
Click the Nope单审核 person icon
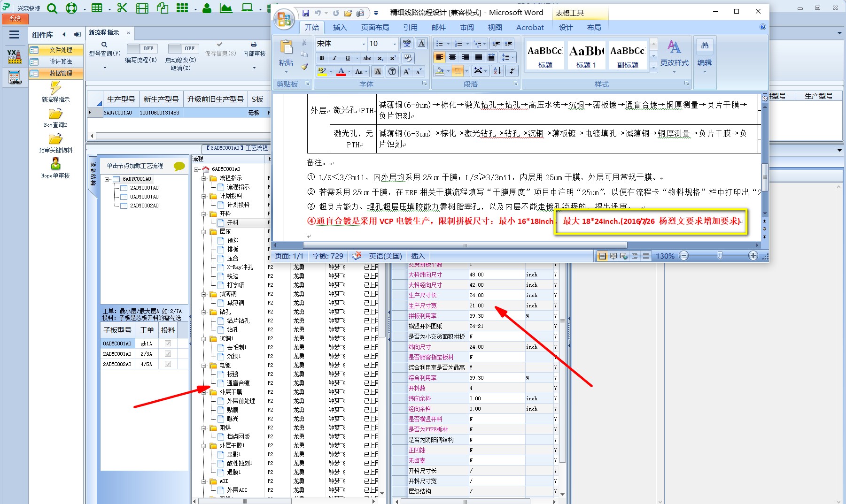(55, 164)
